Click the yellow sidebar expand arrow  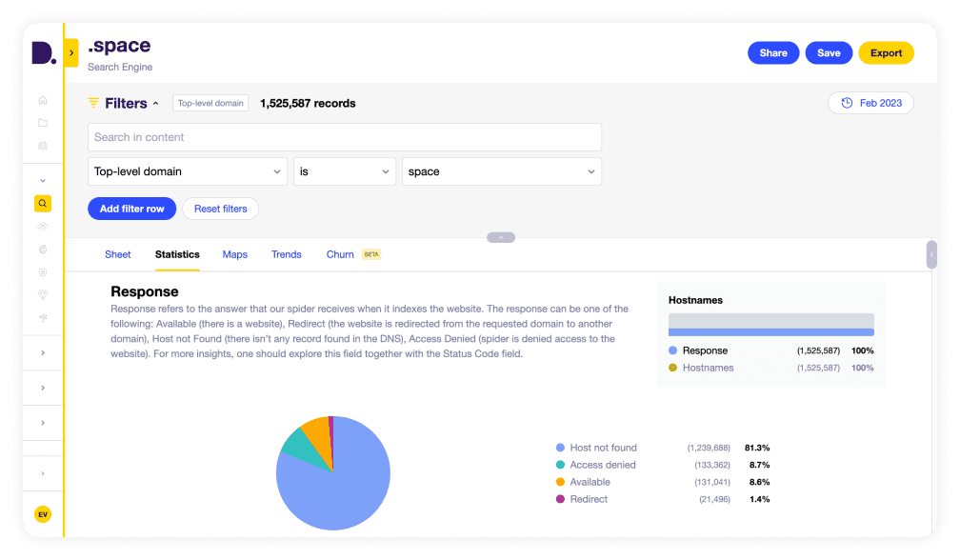pos(71,52)
